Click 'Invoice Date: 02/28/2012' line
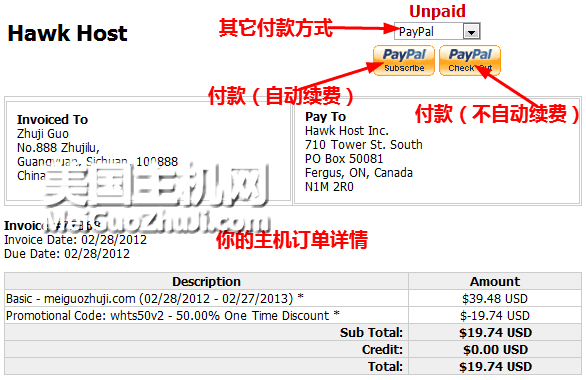The width and height of the screenshot is (586, 380). coord(75,240)
